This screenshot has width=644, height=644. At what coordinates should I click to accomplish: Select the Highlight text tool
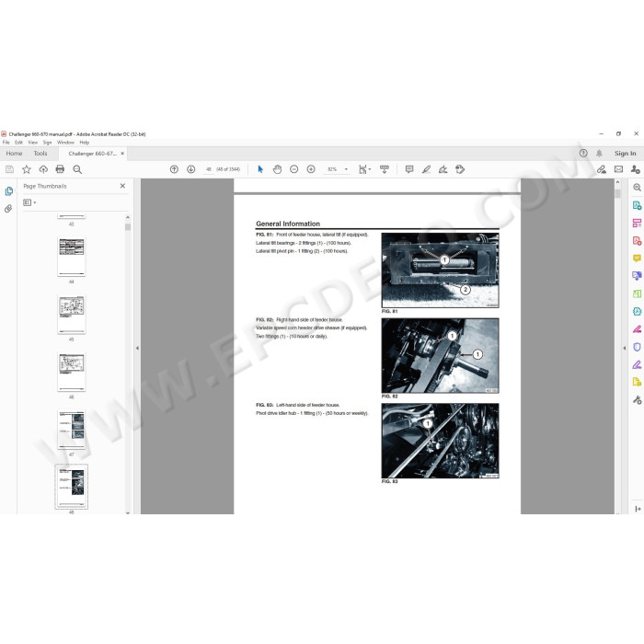click(425, 169)
